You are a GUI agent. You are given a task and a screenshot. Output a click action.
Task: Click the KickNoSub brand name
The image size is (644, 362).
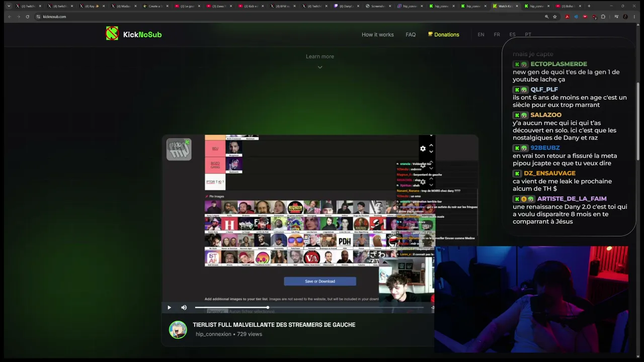coord(142,35)
